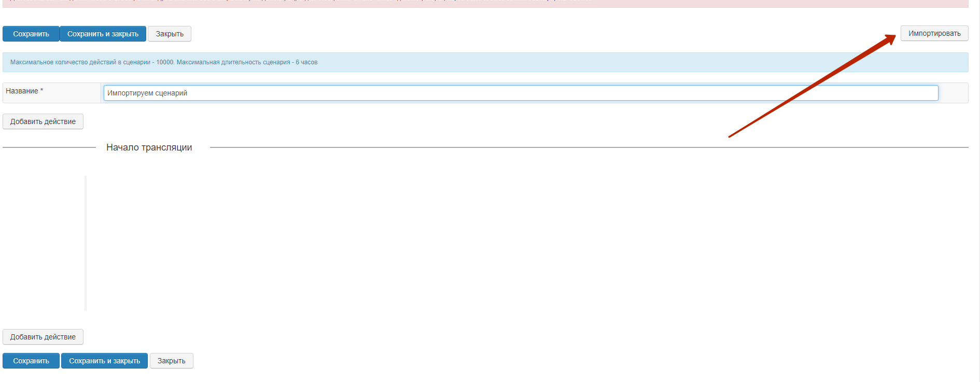Click divider line left of Начало трансляции
The image size is (980, 382).
(49, 147)
